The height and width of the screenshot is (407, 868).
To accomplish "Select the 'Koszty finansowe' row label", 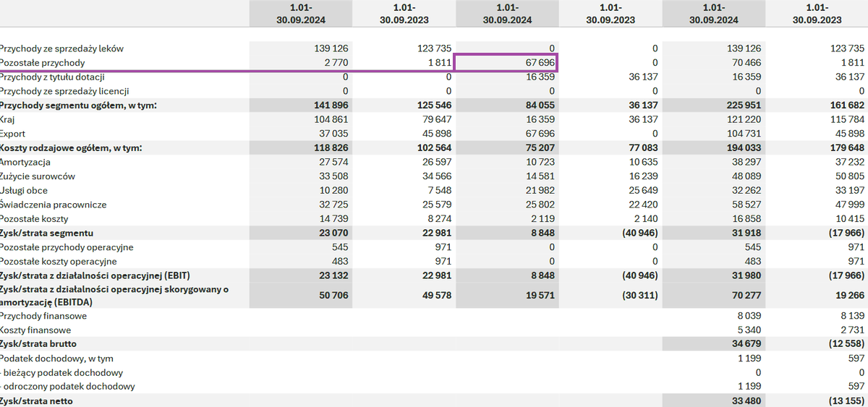I will point(35,330).
